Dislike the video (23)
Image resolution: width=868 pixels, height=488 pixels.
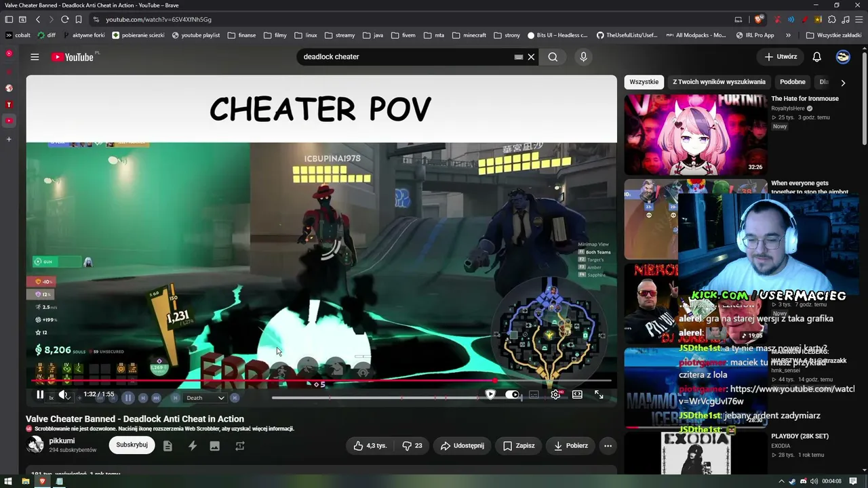click(x=412, y=445)
